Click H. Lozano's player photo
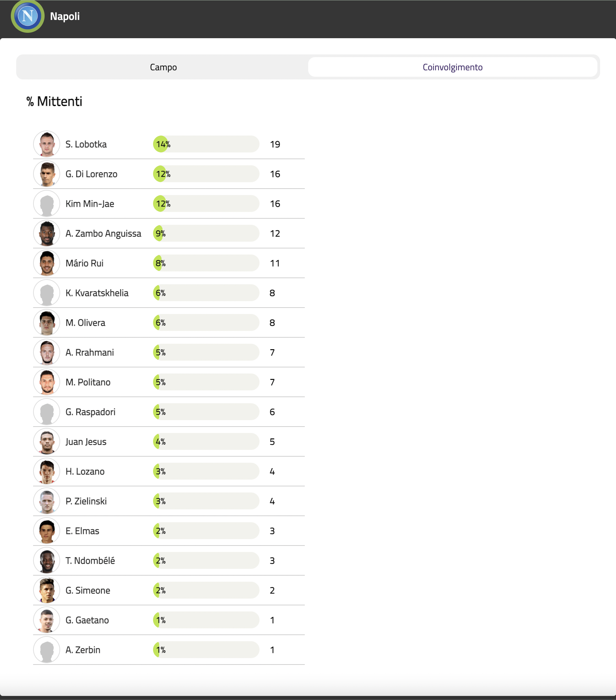616x700 pixels. pos(47,472)
